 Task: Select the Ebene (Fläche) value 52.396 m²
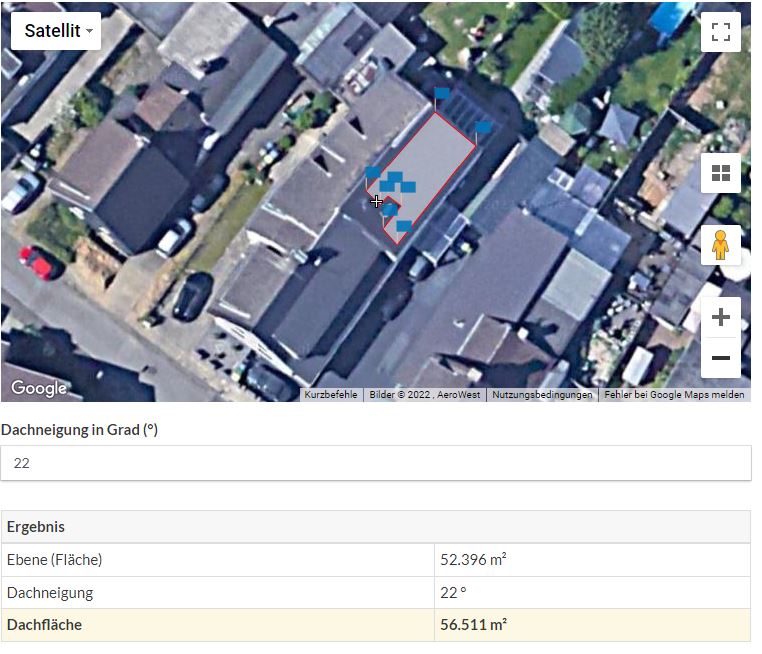tap(473, 560)
